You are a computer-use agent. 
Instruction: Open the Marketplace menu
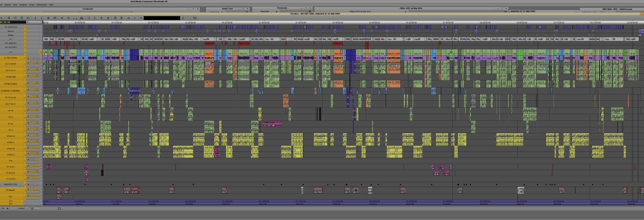point(41,5)
